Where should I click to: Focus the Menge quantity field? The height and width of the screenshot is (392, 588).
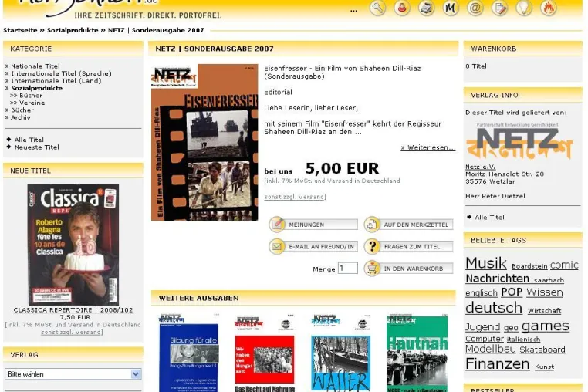(347, 269)
